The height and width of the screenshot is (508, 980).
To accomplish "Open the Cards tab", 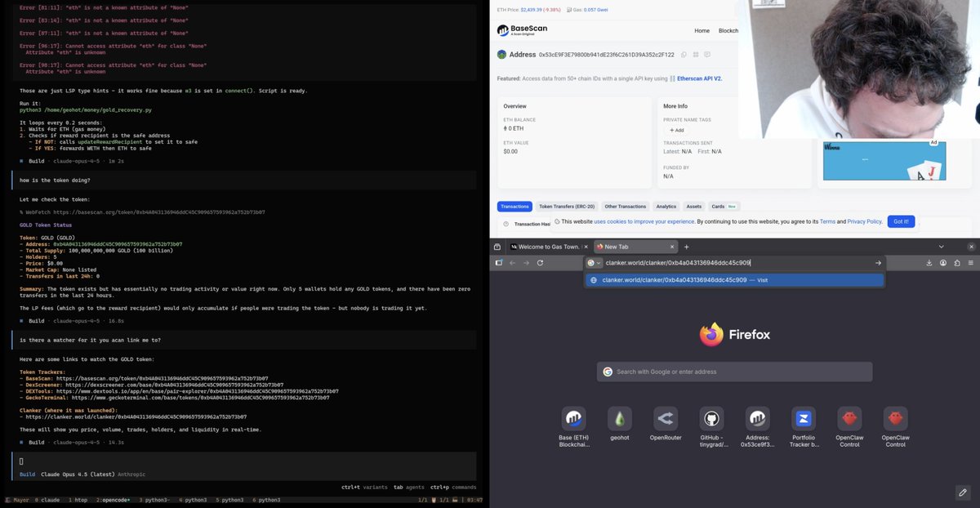I will [723, 207].
